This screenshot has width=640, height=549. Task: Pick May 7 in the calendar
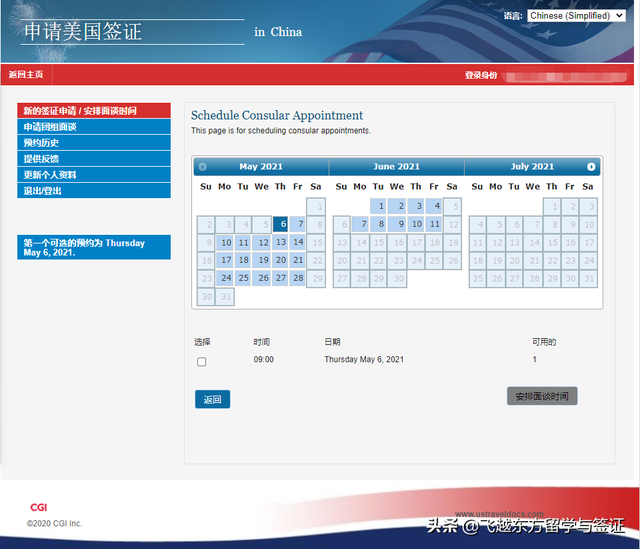coord(298,224)
